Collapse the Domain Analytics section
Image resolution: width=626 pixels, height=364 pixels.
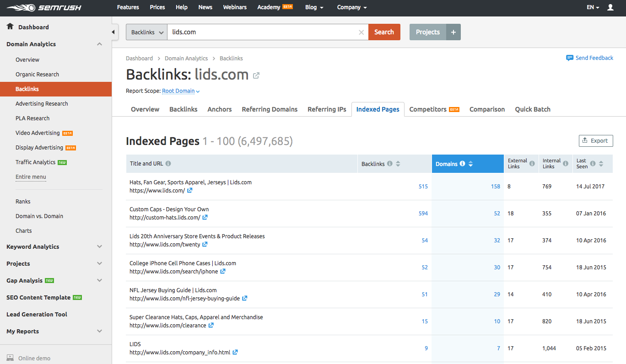click(99, 44)
